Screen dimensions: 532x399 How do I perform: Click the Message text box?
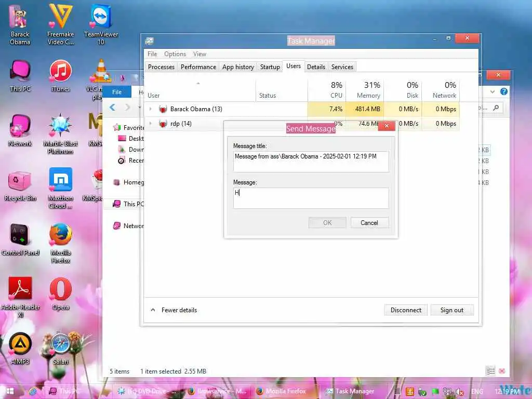pos(311,198)
